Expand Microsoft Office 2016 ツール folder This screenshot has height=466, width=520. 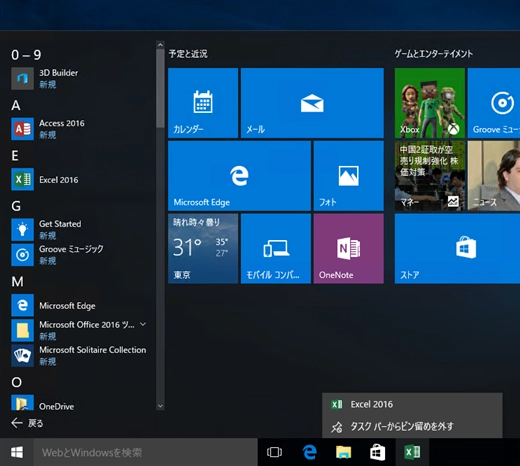click(143, 324)
